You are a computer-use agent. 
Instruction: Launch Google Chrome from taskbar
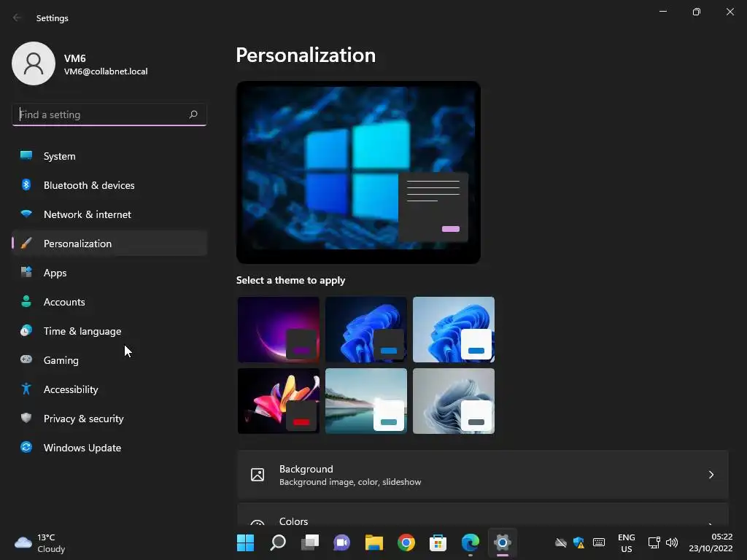click(406, 542)
